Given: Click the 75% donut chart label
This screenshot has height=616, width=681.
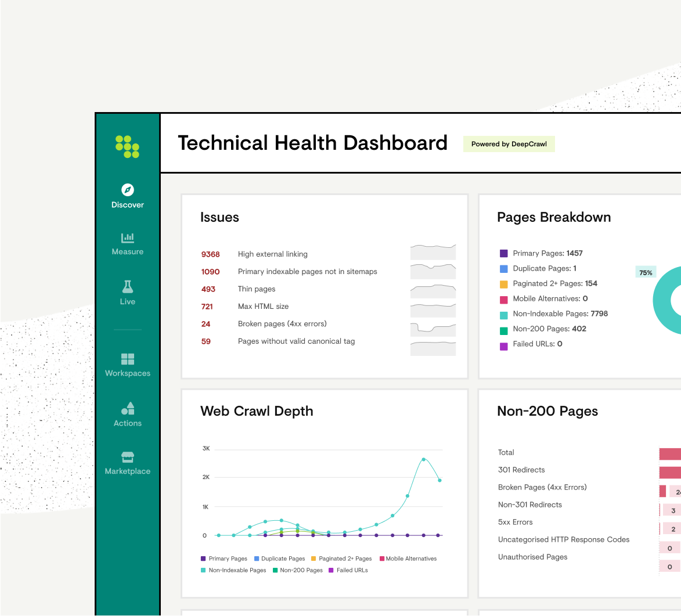Looking at the screenshot, I should click(646, 272).
